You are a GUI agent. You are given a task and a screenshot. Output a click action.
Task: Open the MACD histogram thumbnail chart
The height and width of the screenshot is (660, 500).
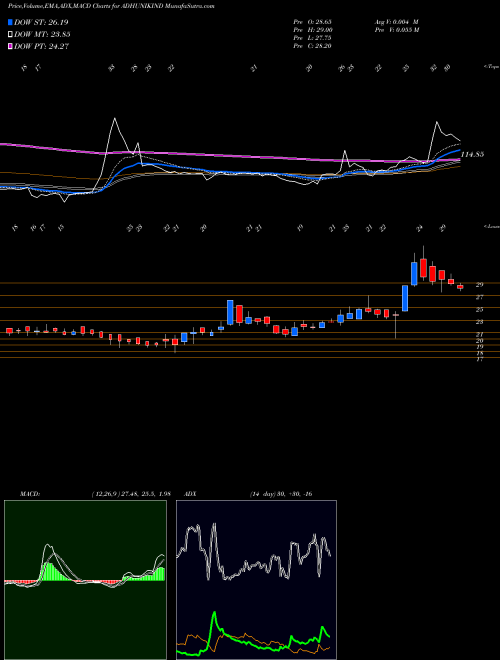[x=85, y=580]
